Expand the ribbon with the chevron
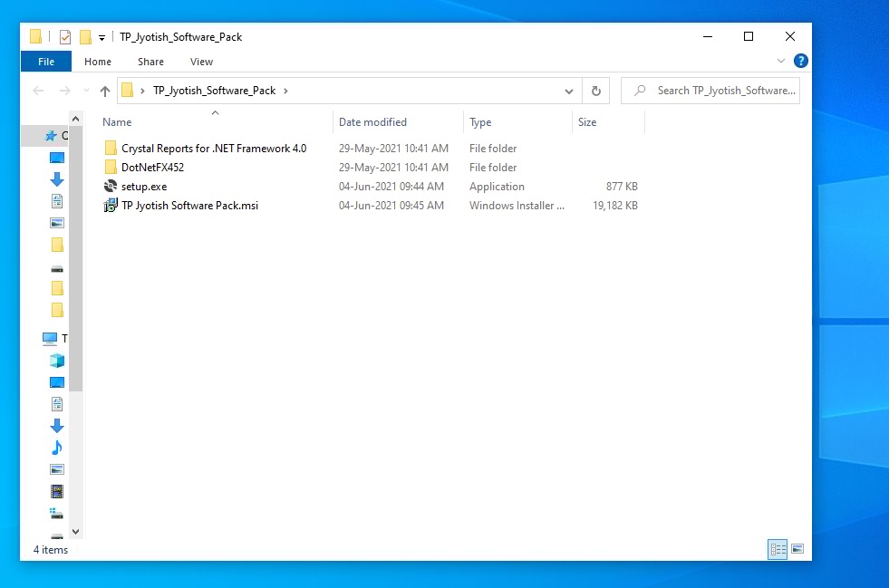Viewport: 889px width, 588px height. click(781, 61)
